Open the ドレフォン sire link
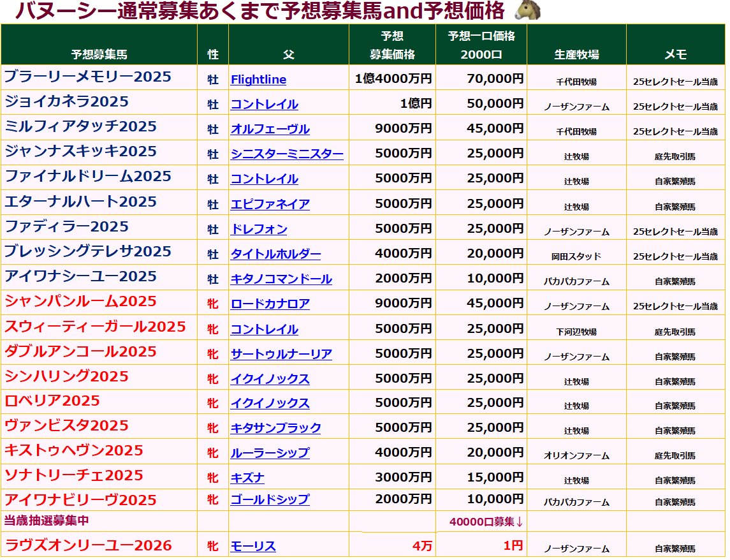 (259, 230)
